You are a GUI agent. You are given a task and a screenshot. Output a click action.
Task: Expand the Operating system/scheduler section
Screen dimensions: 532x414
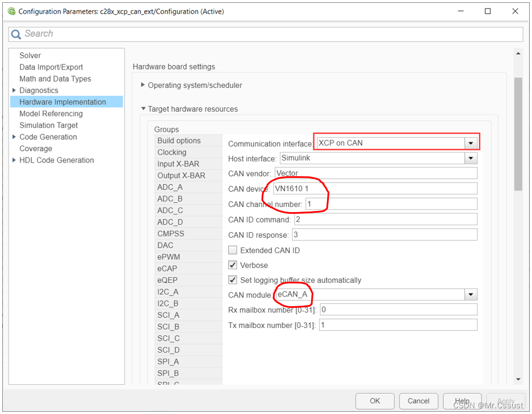(143, 85)
